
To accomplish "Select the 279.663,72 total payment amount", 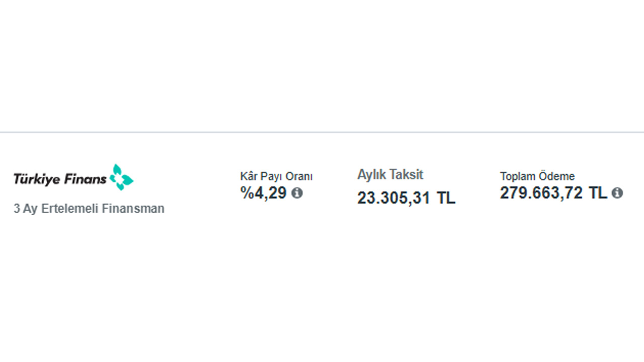I will coord(541,193).
